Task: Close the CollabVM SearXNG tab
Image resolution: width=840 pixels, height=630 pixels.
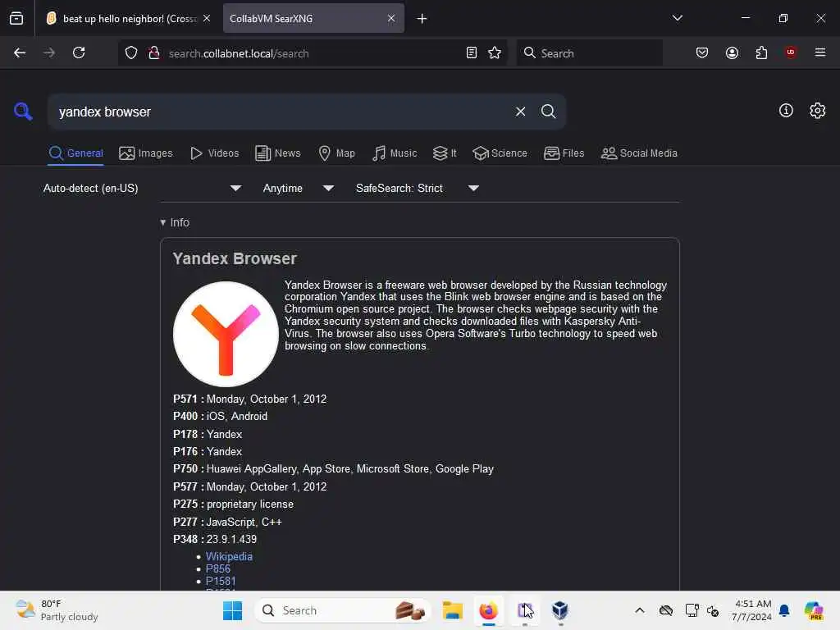Action: click(391, 19)
